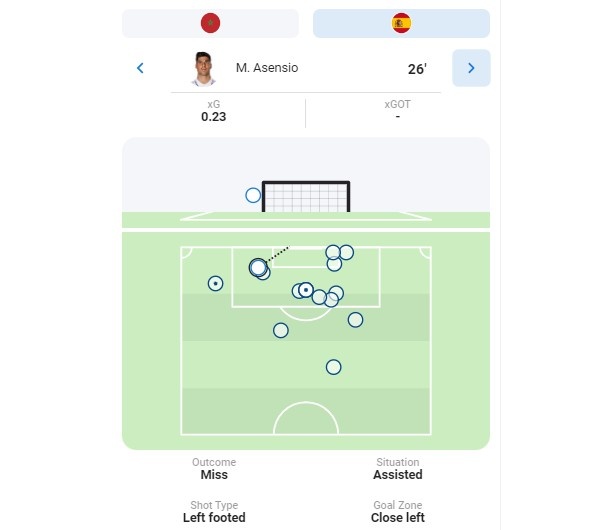The width and height of the screenshot is (600, 530).
Task: Click the goal net frame
Action: click(306, 196)
